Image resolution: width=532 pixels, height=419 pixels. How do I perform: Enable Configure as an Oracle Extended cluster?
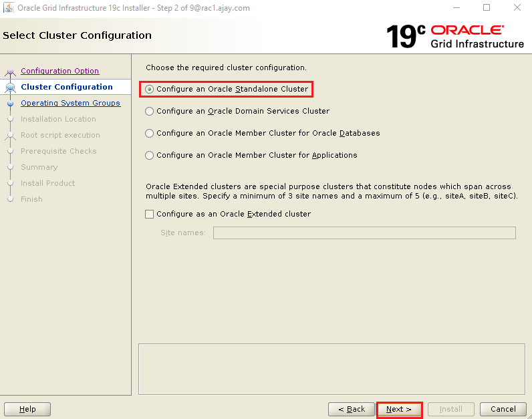228,214
